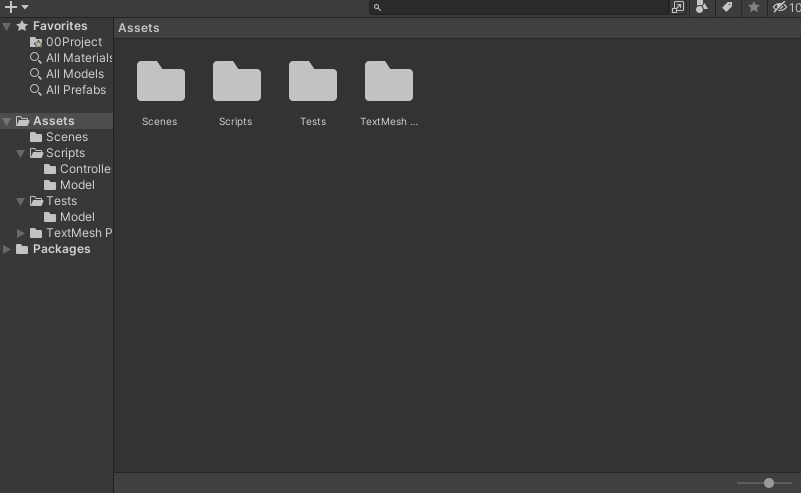Click the 00Project favorite folder icon
Image resolution: width=801 pixels, height=493 pixels.
[x=36, y=42]
